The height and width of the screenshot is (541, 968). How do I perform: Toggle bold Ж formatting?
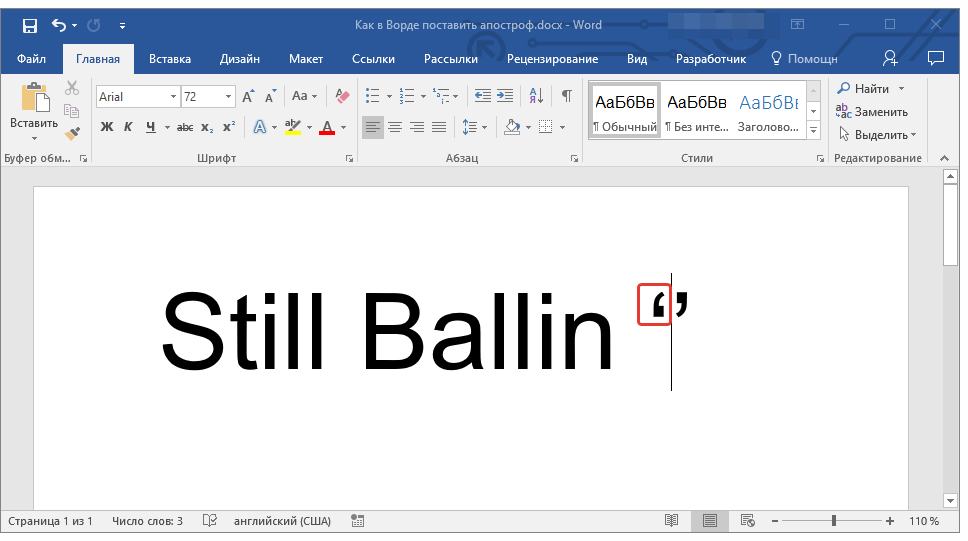click(107, 127)
